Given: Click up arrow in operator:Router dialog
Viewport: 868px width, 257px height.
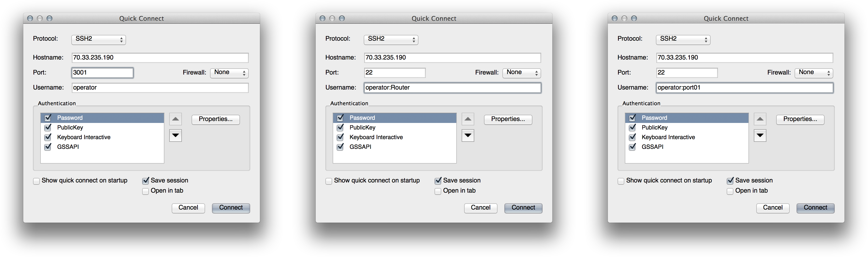Looking at the screenshot, I should coord(468,119).
